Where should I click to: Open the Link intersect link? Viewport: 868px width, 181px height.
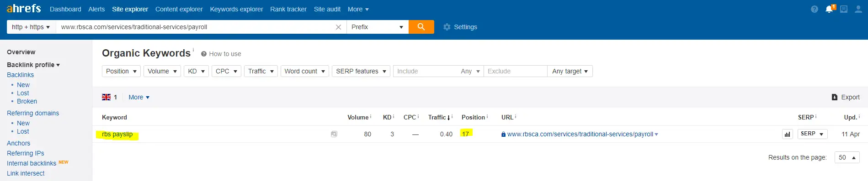click(x=26, y=173)
